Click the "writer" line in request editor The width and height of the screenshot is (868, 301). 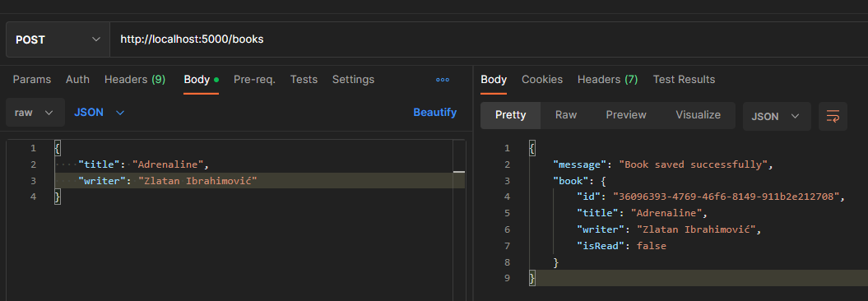pos(168,180)
